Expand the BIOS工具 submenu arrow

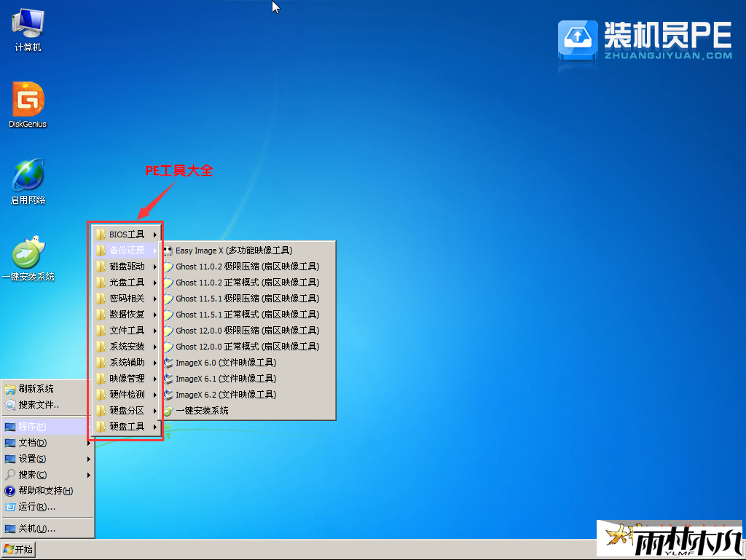click(x=155, y=234)
